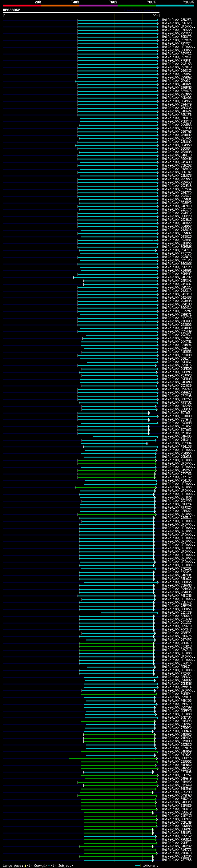This screenshot has height=868, width=197.
Task: Select hit UniRef100_B9R8T9
Action: 177,37
